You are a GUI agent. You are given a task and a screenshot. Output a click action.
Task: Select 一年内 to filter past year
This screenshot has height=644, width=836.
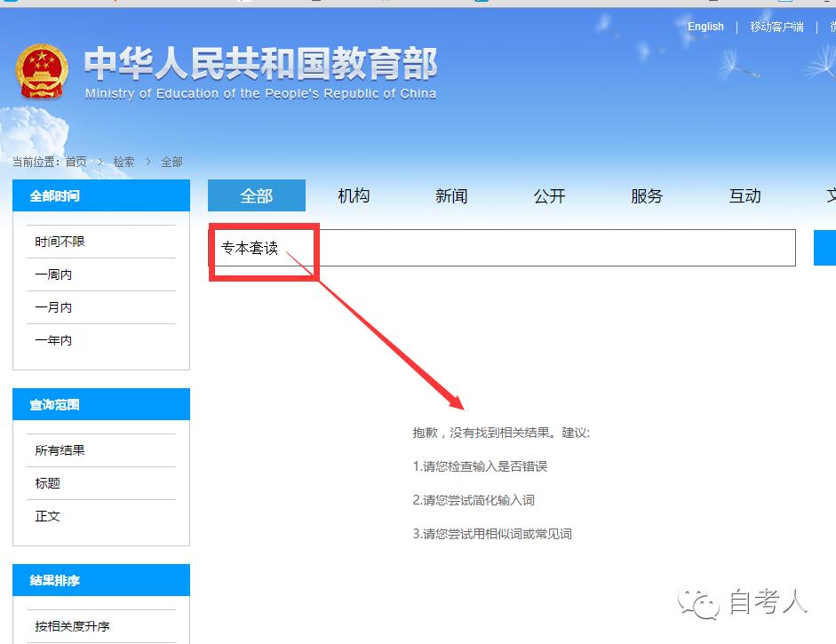(53, 339)
